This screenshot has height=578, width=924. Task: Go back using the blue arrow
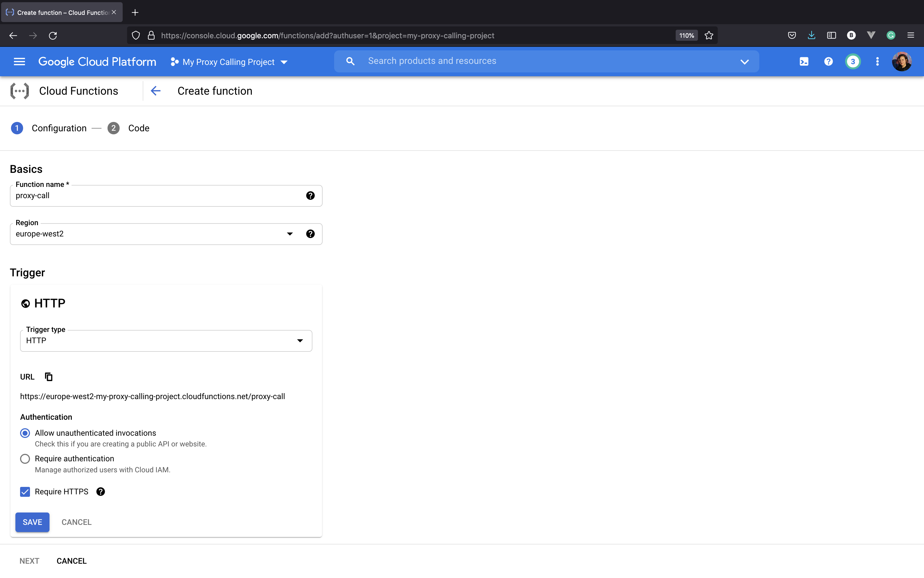156,91
